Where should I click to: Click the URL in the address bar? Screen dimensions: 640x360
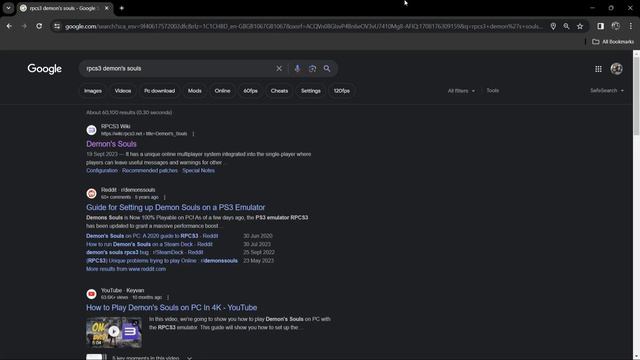(x=304, y=26)
